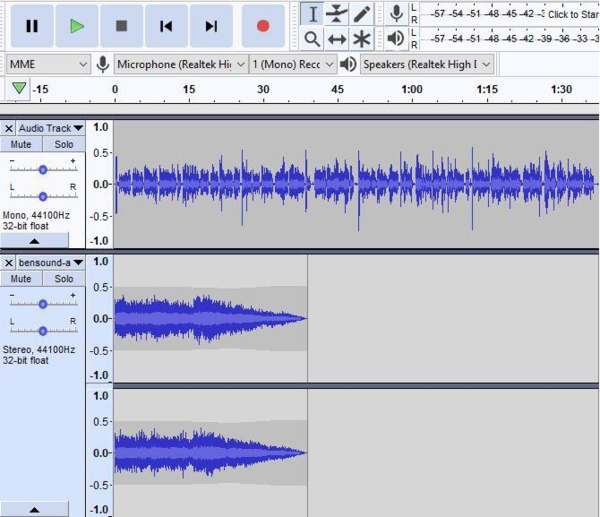Viewport: 600px width, 517px height.
Task: Click the bensound lower channel waveform
Action: pyautogui.click(x=210, y=453)
